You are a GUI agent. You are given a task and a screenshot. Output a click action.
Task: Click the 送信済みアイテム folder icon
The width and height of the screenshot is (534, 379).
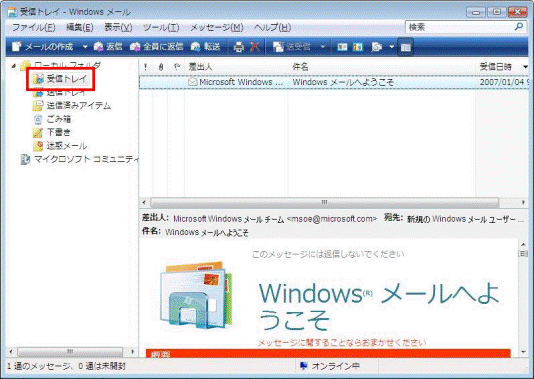(38, 106)
